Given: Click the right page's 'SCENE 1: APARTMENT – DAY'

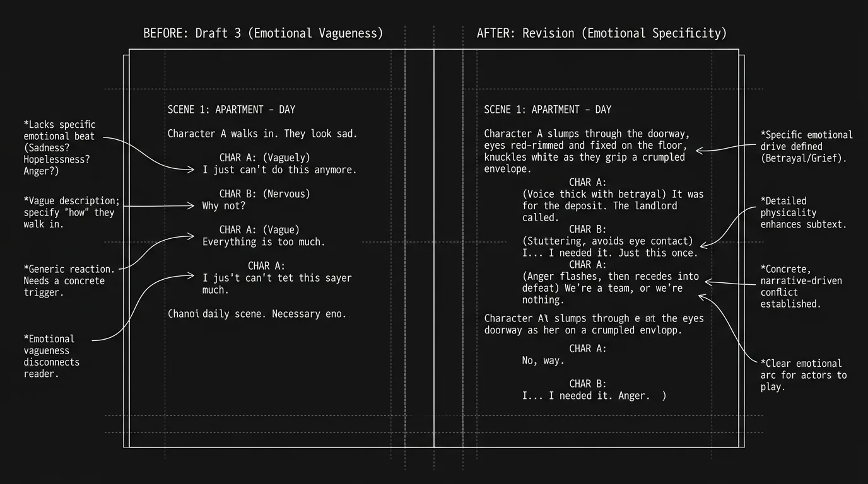Looking at the screenshot, I should point(548,110).
